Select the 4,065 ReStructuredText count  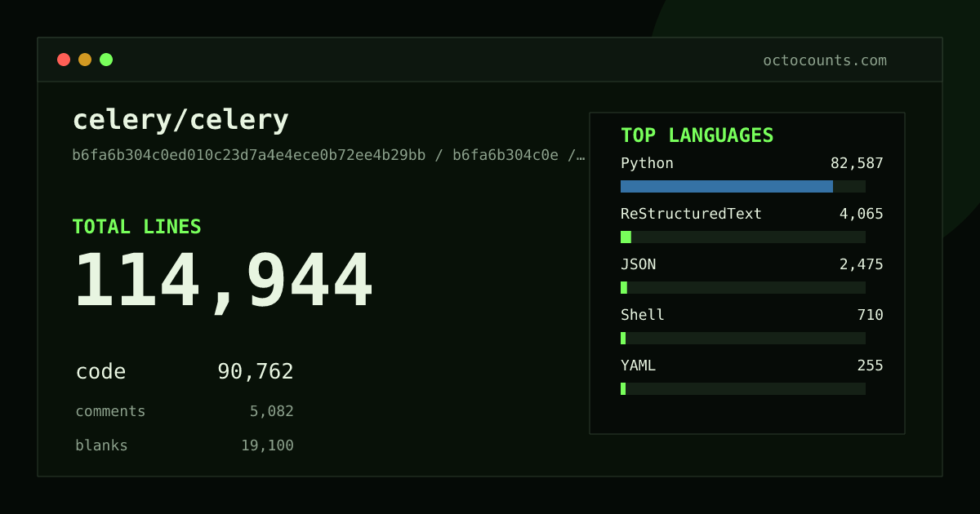(x=862, y=214)
